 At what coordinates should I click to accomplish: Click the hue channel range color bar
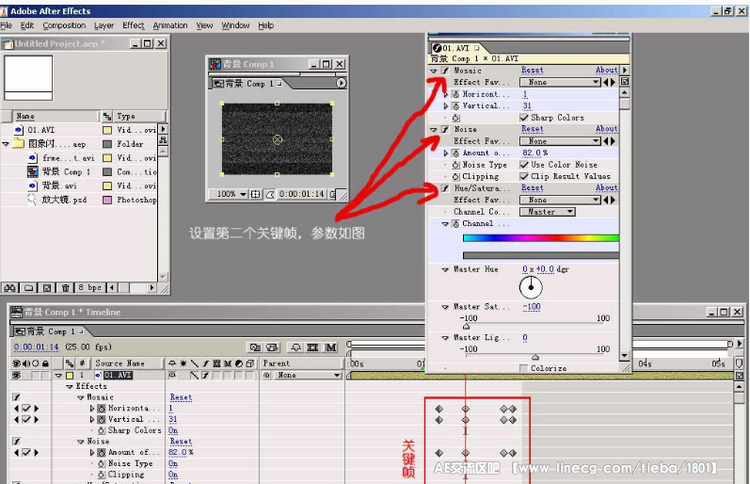coord(540,238)
